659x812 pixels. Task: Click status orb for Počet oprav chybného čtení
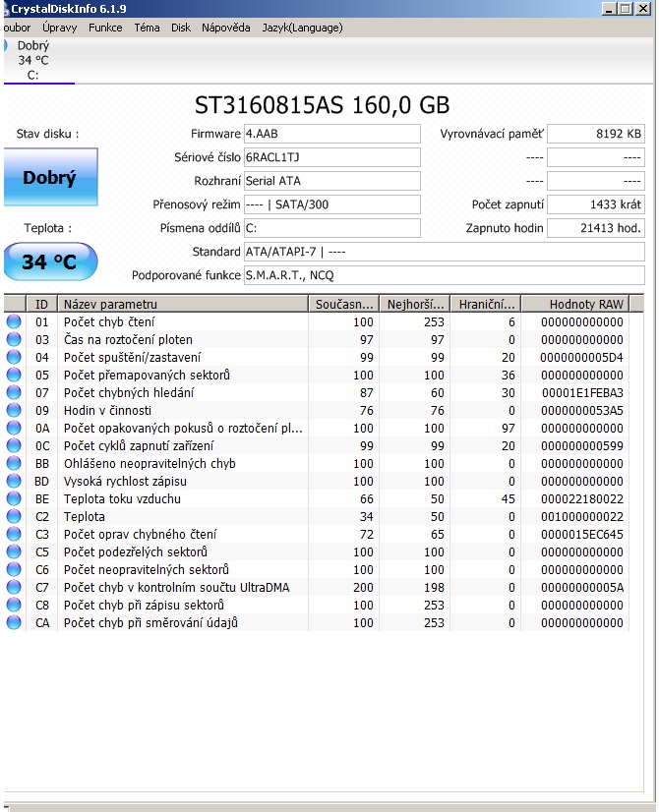14,534
